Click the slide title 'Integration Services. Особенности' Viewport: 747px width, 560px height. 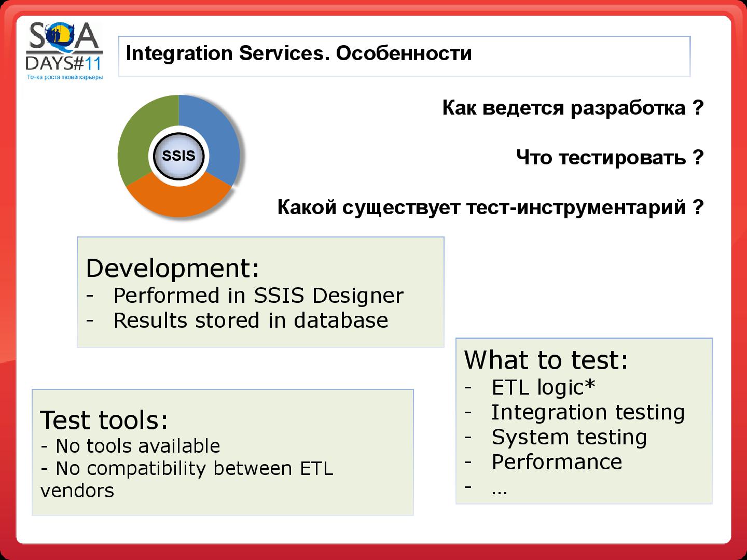(299, 53)
